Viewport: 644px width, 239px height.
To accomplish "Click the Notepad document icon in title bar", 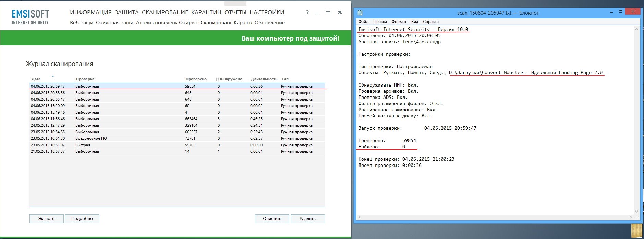I will click(x=360, y=13).
